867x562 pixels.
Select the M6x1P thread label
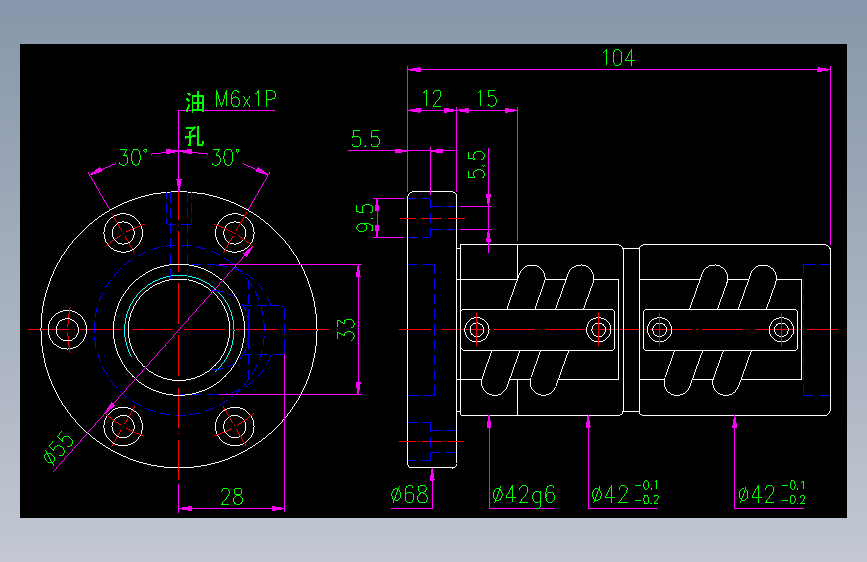(245, 100)
